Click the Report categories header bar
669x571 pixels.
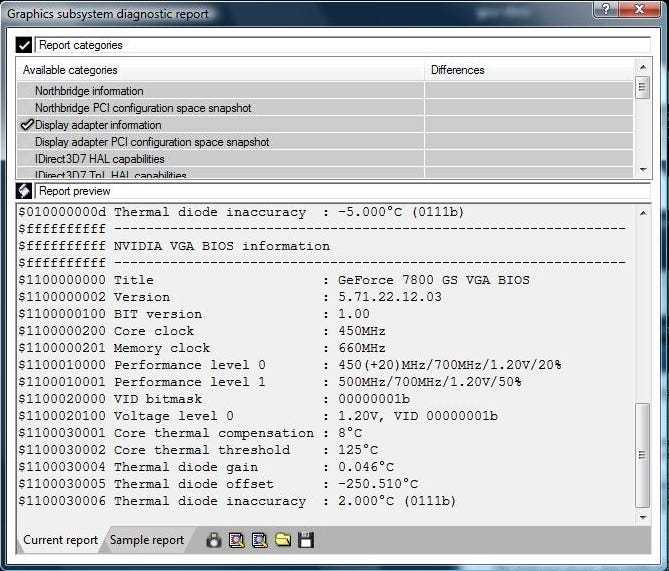click(343, 45)
